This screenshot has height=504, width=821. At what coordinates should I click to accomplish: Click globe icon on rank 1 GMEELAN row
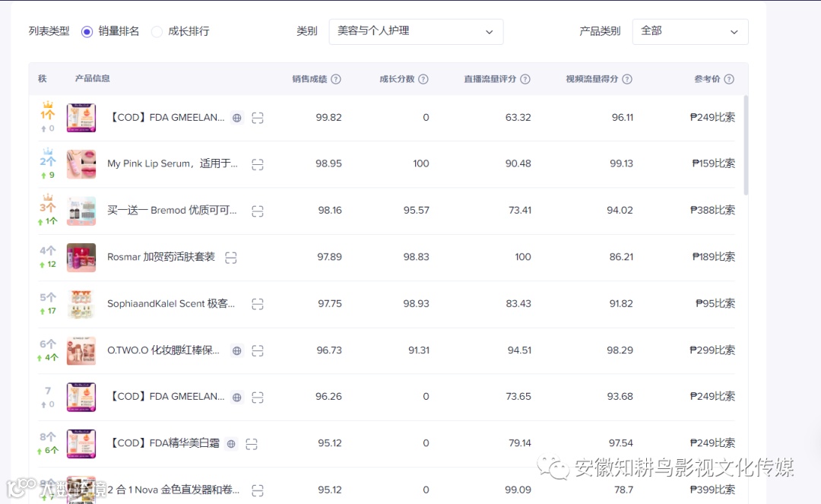tap(237, 118)
